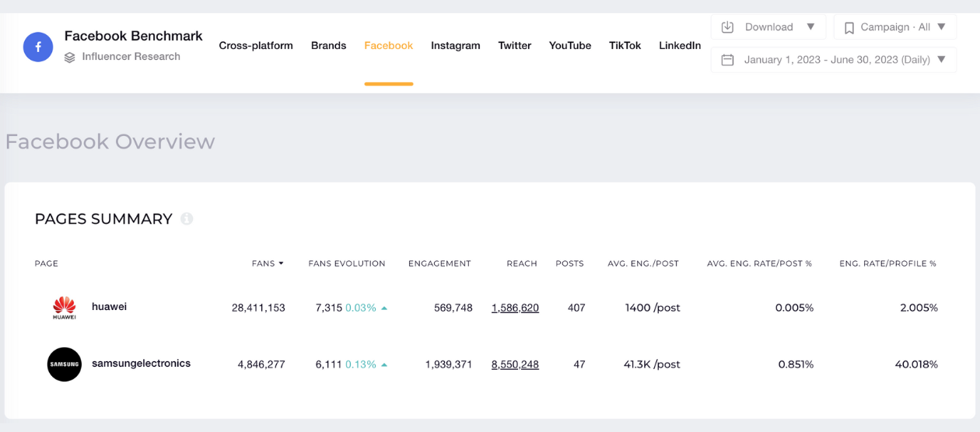This screenshot has height=432, width=980.
Task: Click the REACH column header
Action: 522,263
